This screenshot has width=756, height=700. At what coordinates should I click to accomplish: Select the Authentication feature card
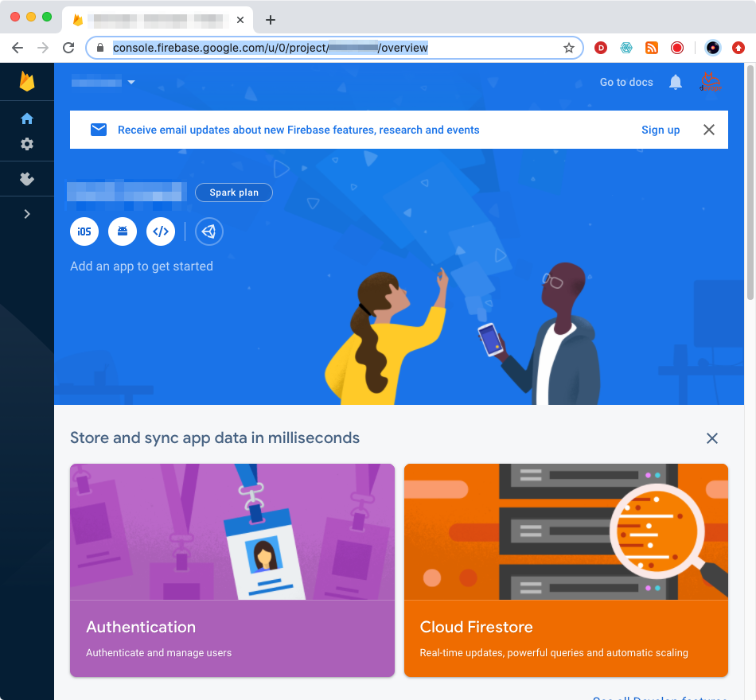[x=232, y=570]
